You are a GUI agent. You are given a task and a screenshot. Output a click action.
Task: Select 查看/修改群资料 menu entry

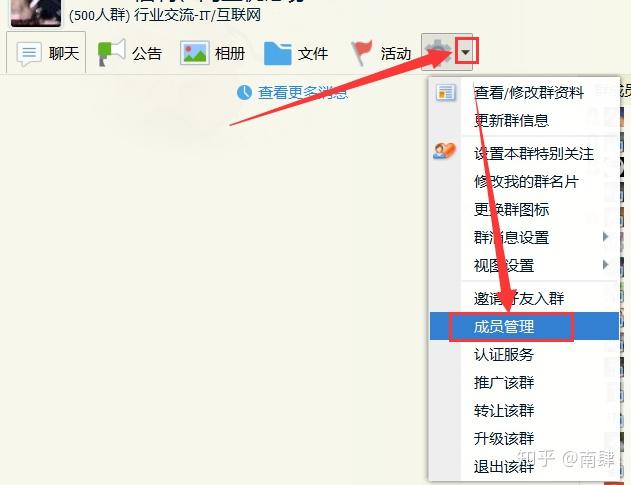point(528,93)
